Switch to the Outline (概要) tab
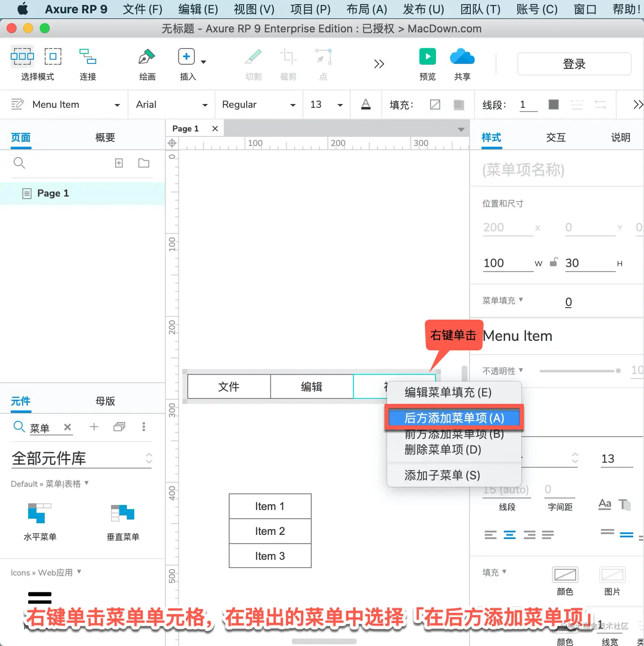The height and width of the screenshot is (646, 644). [x=105, y=137]
